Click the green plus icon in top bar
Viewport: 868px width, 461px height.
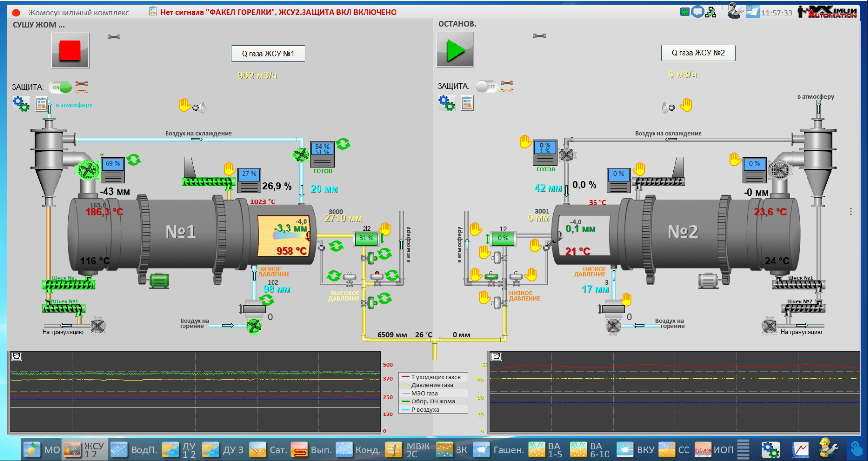tap(685, 12)
